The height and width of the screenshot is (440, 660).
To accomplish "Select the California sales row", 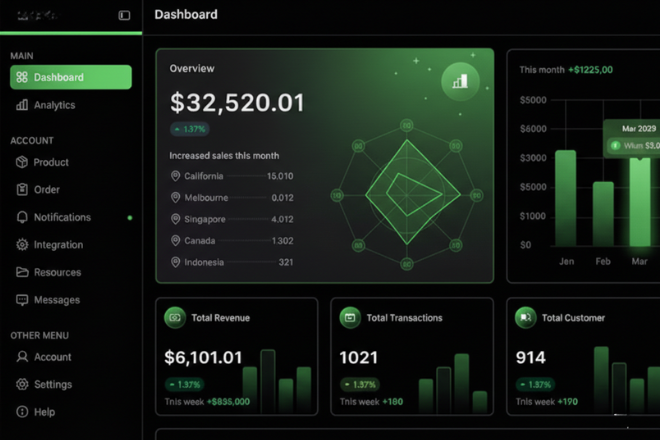I will (x=231, y=176).
